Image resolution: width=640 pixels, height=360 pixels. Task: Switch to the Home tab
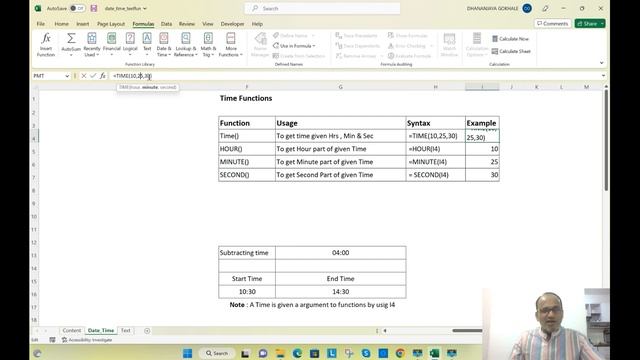click(x=62, y=24)
